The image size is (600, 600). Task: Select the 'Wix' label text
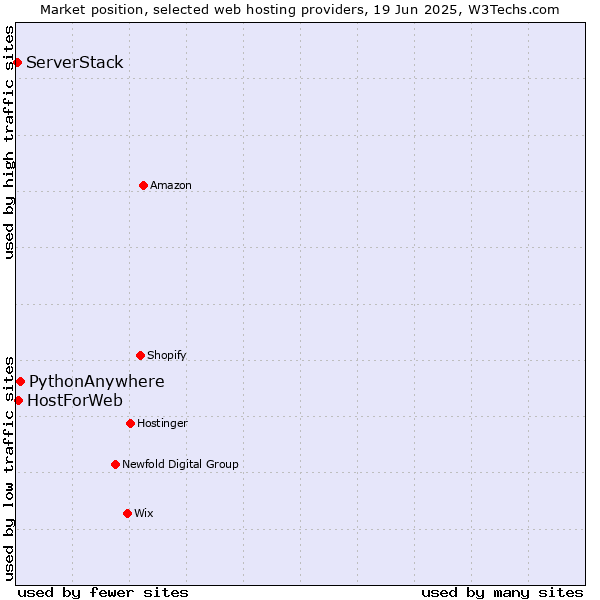point(144,513)
